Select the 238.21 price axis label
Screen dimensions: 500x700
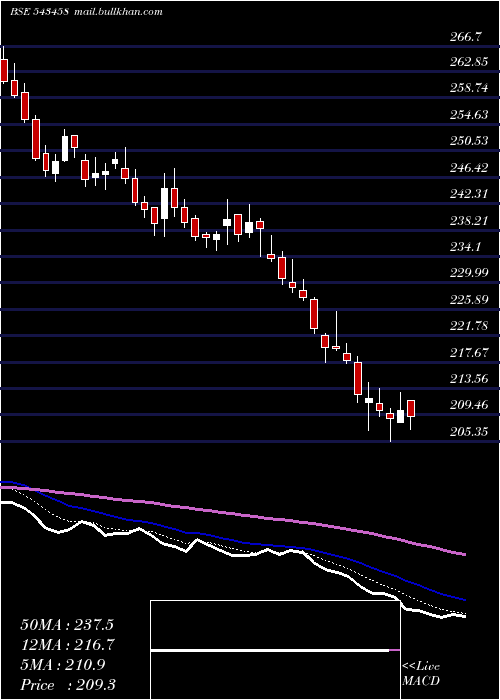pos(469,221)
